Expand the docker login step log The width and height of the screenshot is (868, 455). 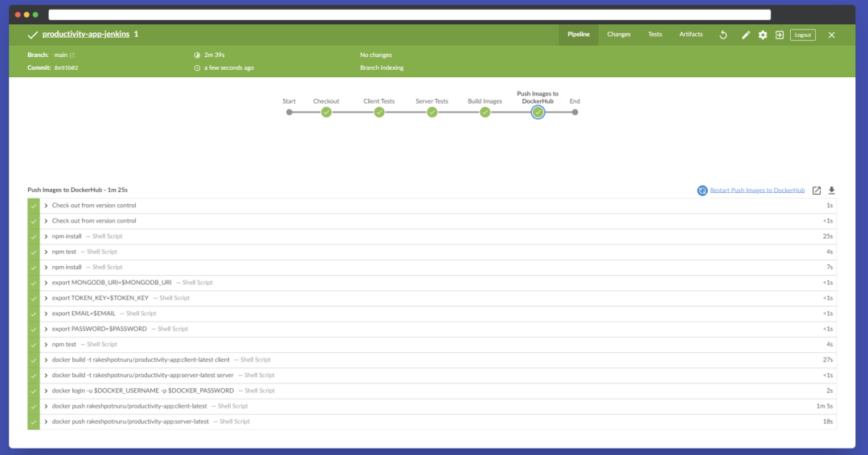click(46, 391)
